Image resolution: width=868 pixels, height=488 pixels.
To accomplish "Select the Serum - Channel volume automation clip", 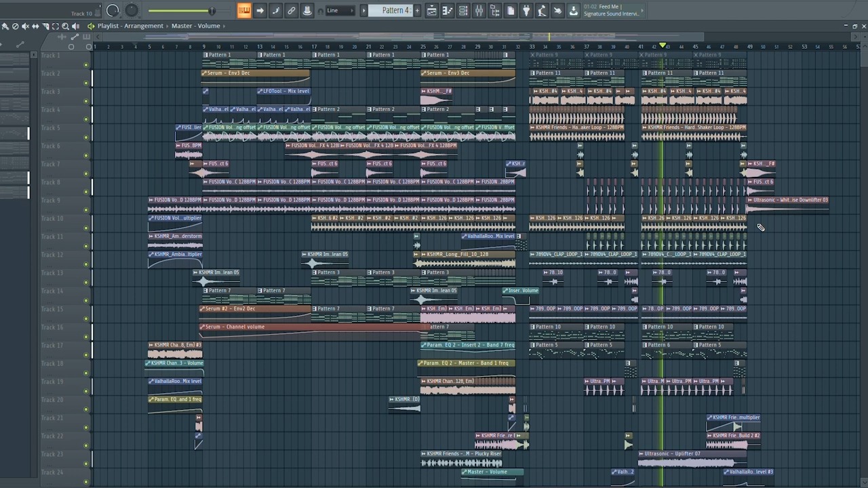I will (x=315, y=330).
